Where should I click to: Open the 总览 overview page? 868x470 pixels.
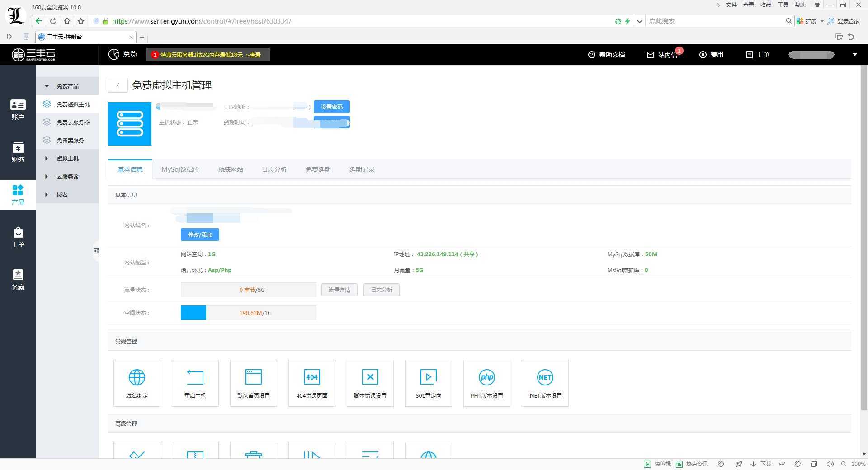123,54
